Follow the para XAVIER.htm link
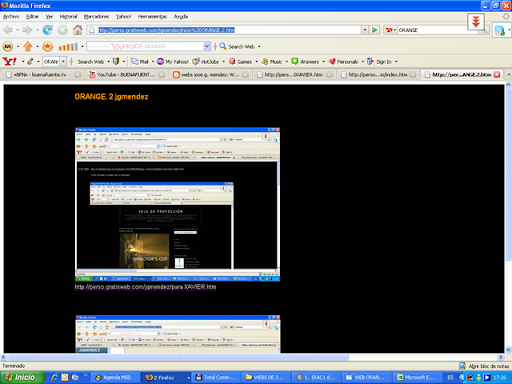This screenshot has height=384, width=512. coord(145,287)
